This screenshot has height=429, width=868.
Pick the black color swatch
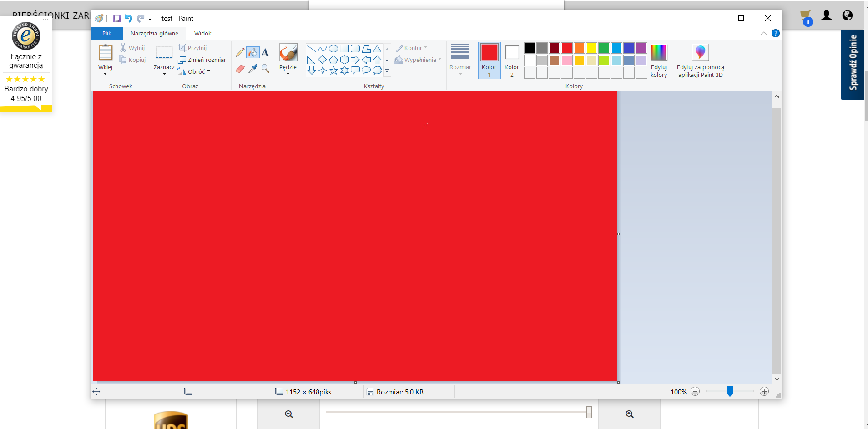tap(530, 48)
